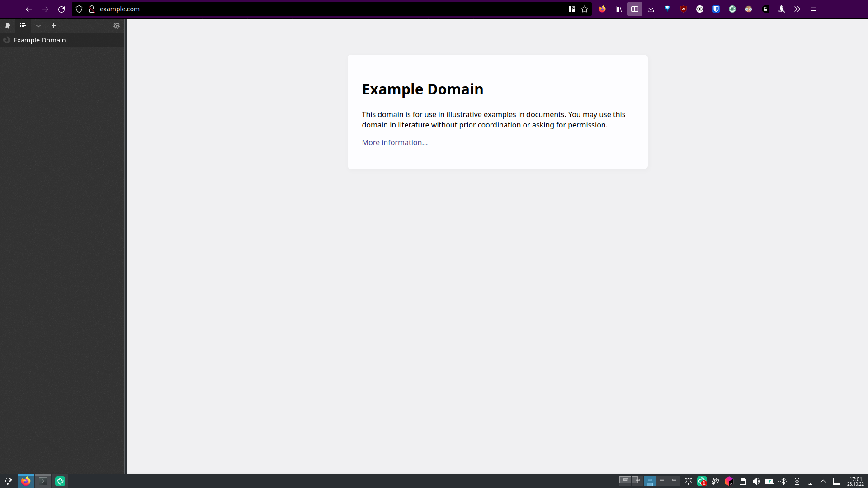This screenshot has height=488, width=868.
Task: Open the Downloads panel
Action: point(651,9)
